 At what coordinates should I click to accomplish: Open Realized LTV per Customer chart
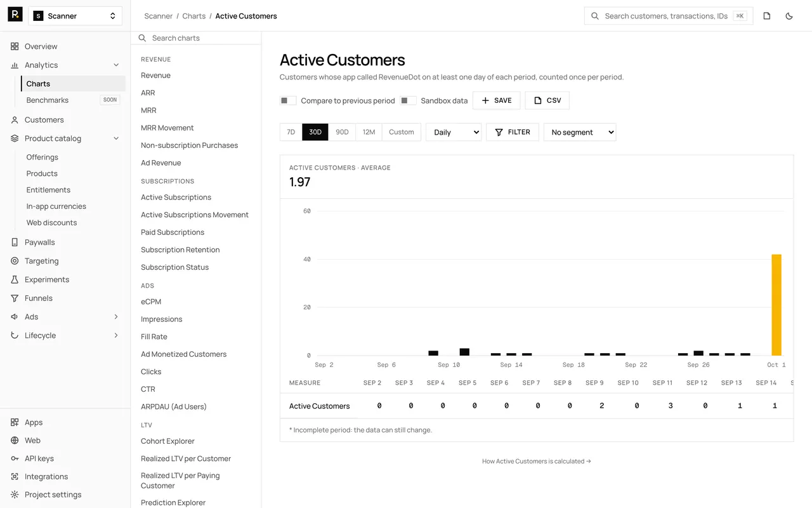coord(186,458)
